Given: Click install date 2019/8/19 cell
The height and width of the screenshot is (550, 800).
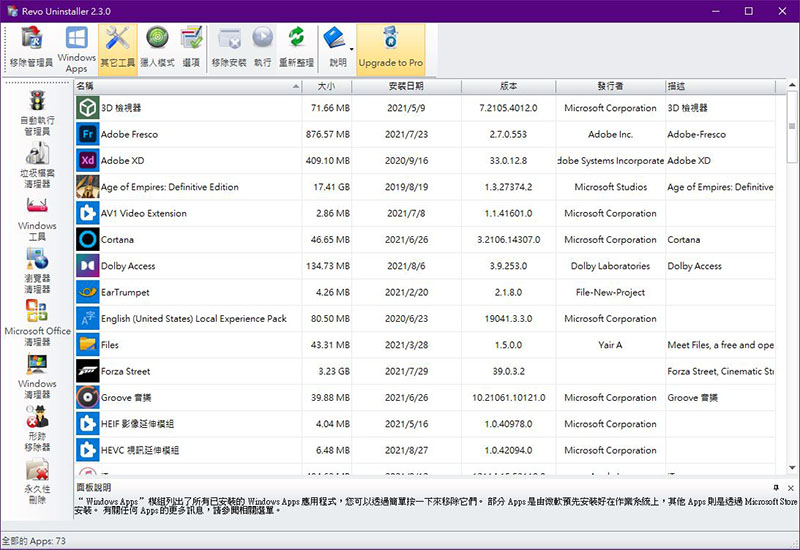Looking at the screenshot, I should coord(406,187).
